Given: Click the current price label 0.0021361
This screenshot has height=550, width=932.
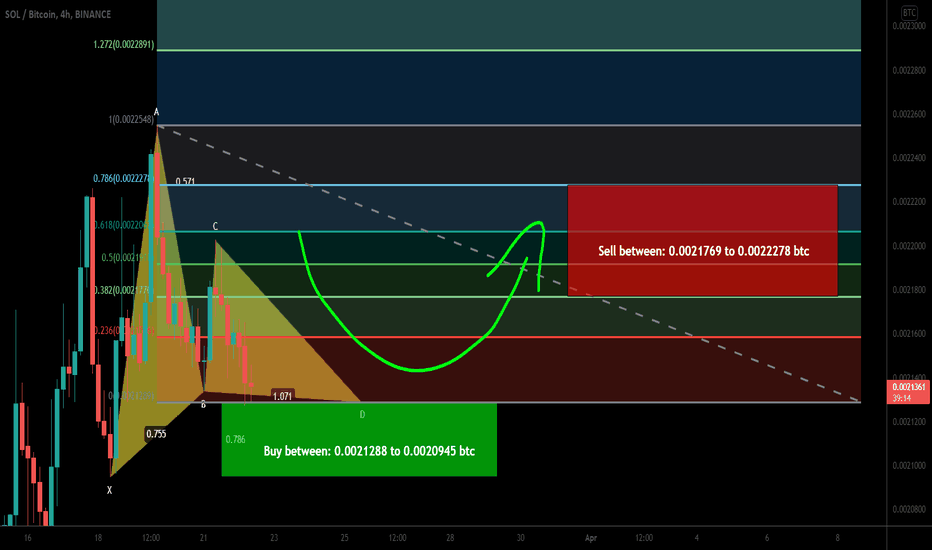Looking at the screenshot, I should (908, 387).
